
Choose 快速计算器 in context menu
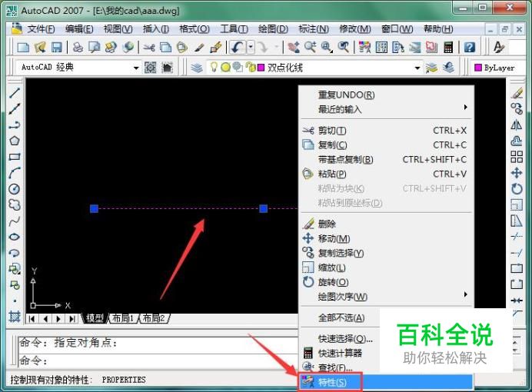(x=341, y=353)
